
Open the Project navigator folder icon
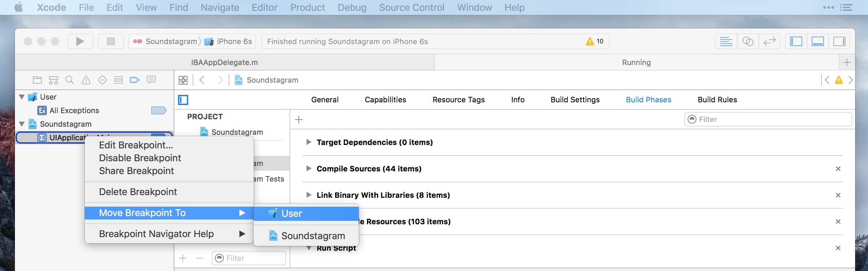pos(37,80)
